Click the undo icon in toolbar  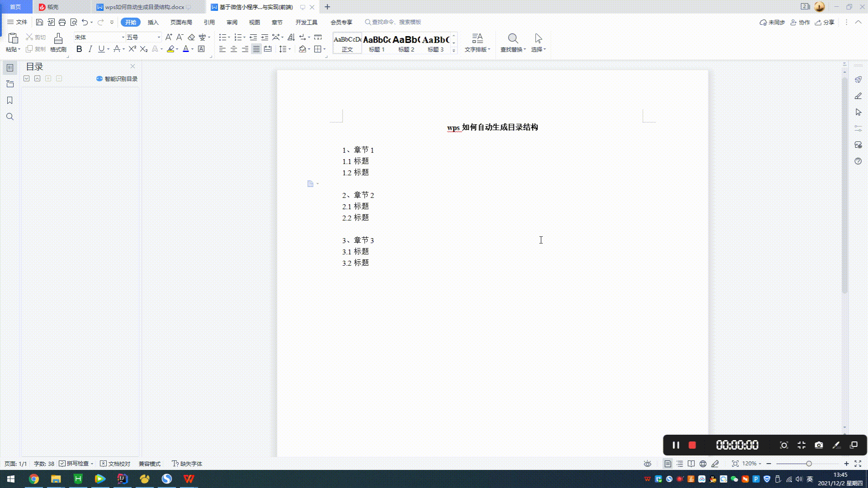click(x=85, y=22)
